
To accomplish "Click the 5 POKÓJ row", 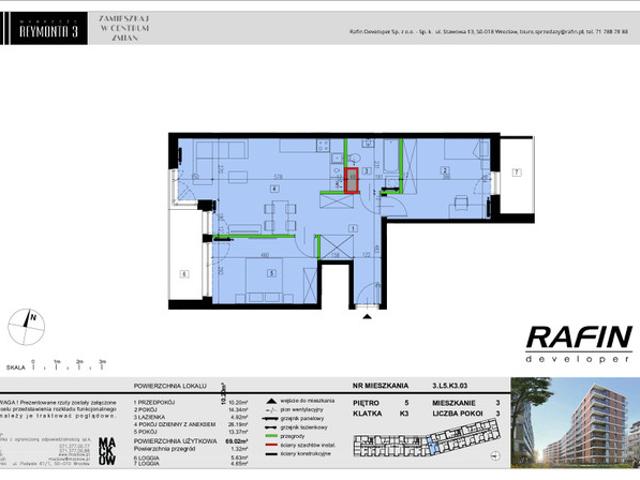I will coord(191,431).
